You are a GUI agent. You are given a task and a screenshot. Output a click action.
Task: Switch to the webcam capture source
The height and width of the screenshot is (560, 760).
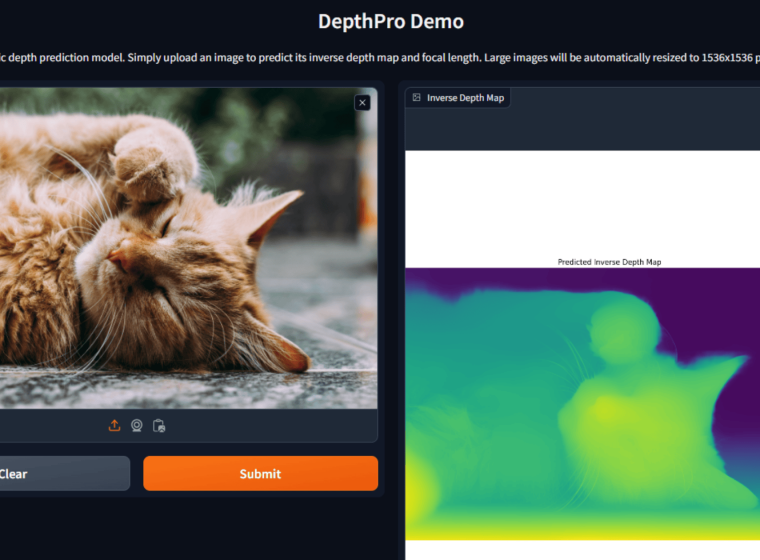pyautogui.click(x=136, y=425)
